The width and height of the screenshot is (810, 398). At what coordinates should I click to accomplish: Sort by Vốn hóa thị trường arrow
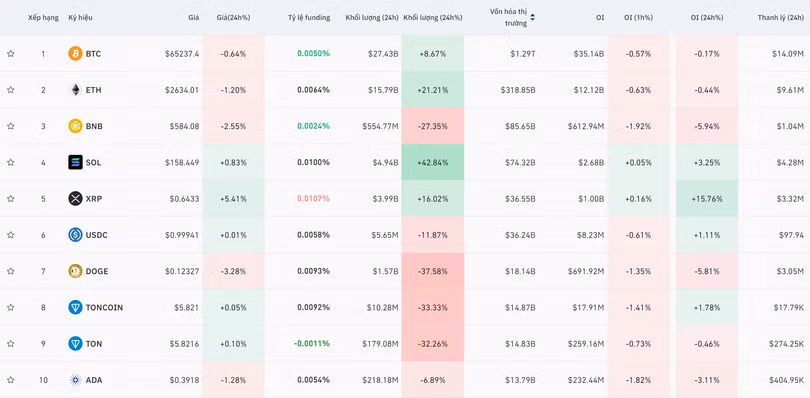(533, 18)
